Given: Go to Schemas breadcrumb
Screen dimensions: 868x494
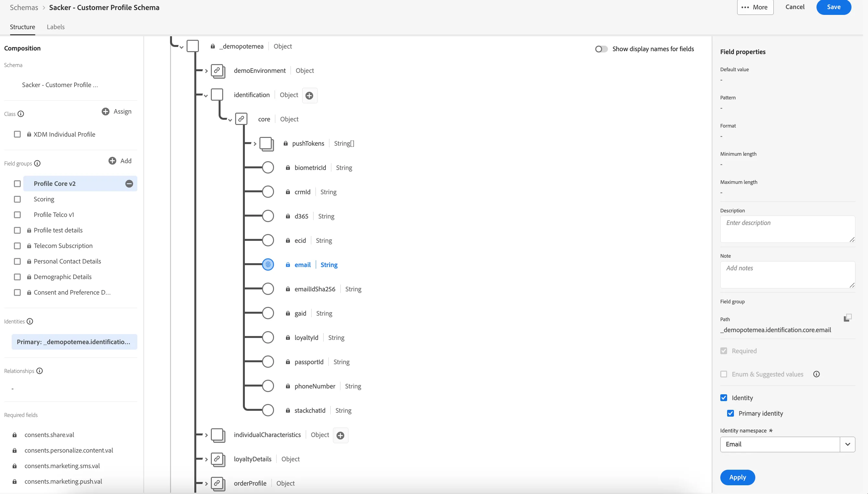Looking at the screenshot, I should (24, 7).
